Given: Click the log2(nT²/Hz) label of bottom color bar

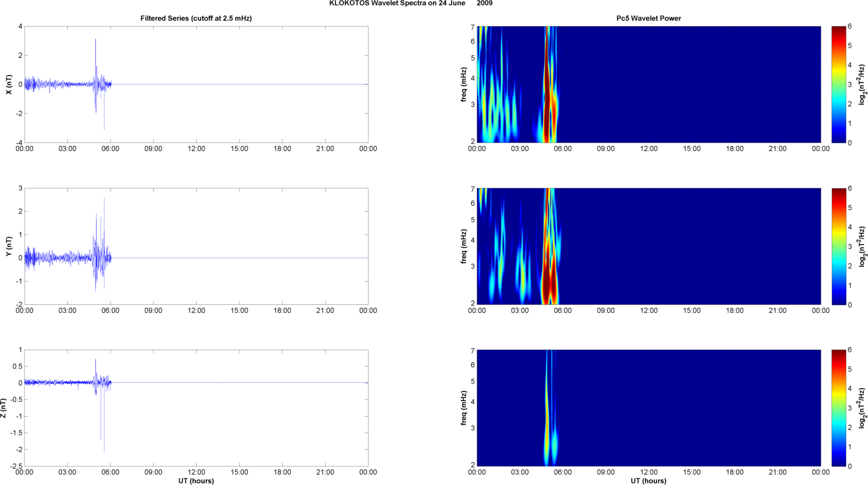Looking at the screenshot, I should click(x=862, y=408).
